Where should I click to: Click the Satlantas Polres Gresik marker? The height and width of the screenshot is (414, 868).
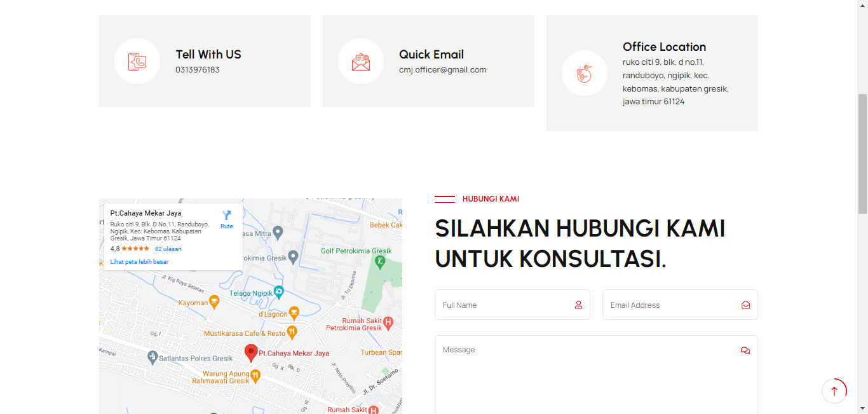coord(152,357)
